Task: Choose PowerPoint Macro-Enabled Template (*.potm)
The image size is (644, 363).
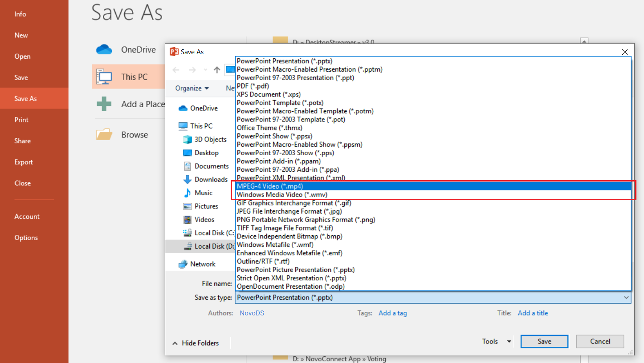Action: (x=433, y=111)
